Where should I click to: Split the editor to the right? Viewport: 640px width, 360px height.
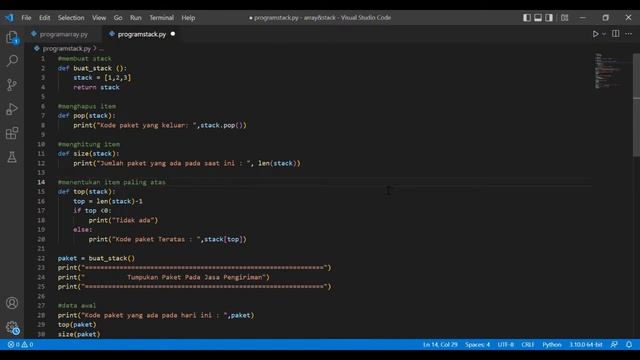pyautogui.click(x=616, y=34)
